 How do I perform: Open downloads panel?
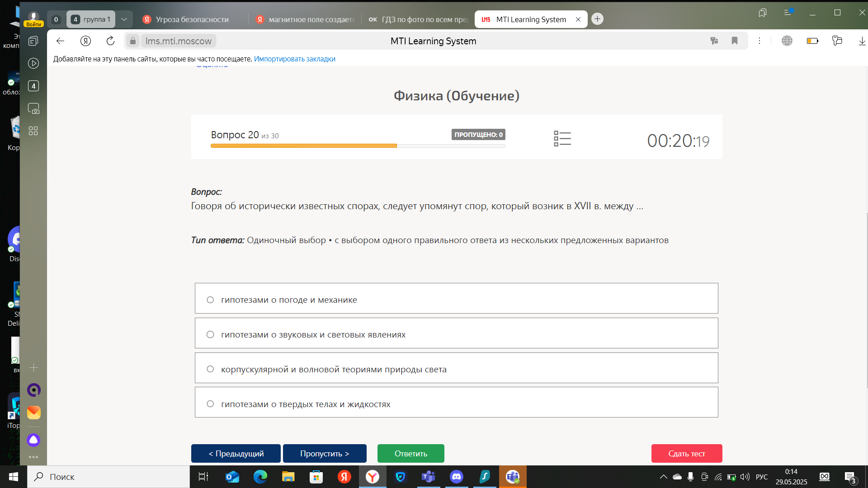862,41
